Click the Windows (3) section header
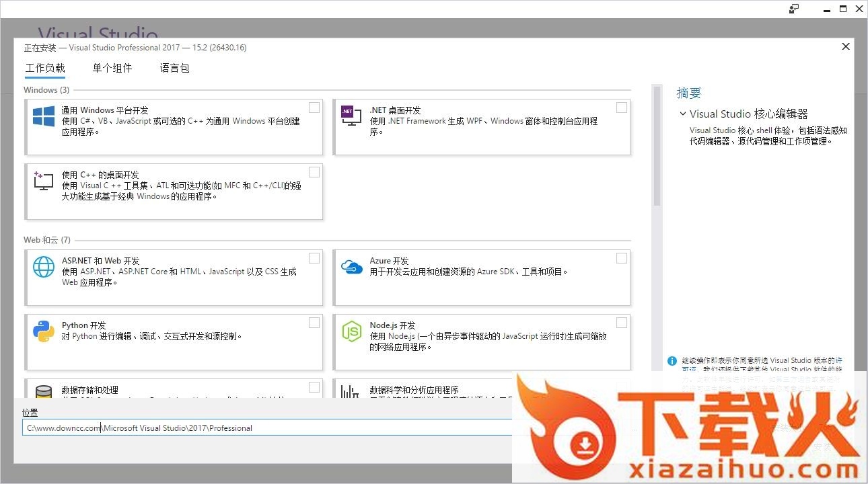The image size is (868, 484). point(46,90)
